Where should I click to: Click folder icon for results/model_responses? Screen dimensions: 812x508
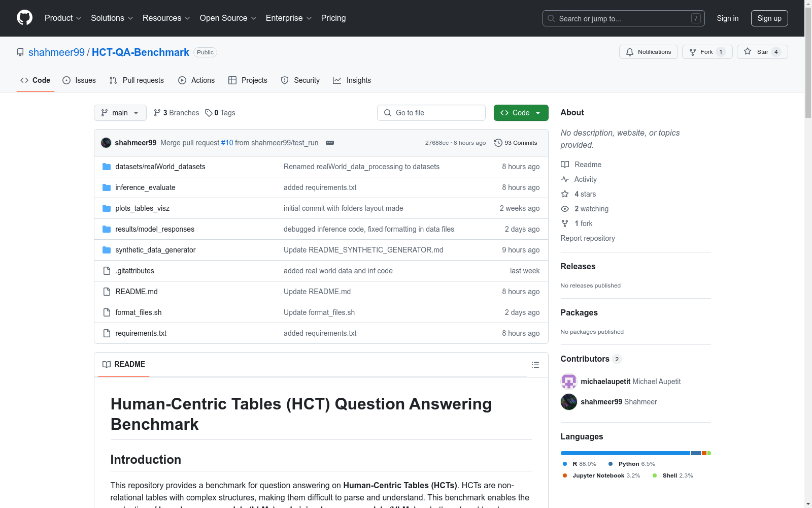[107, 229]
